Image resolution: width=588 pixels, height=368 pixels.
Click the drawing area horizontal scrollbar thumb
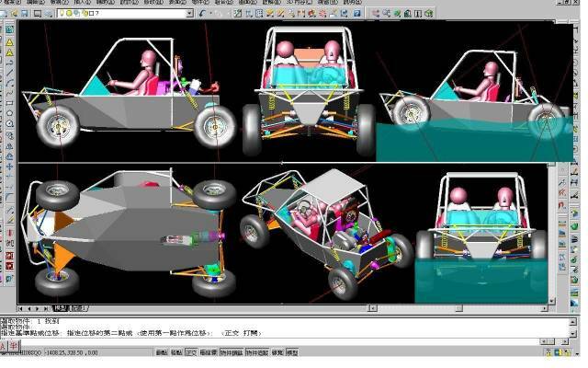click(x=459, y=308)
